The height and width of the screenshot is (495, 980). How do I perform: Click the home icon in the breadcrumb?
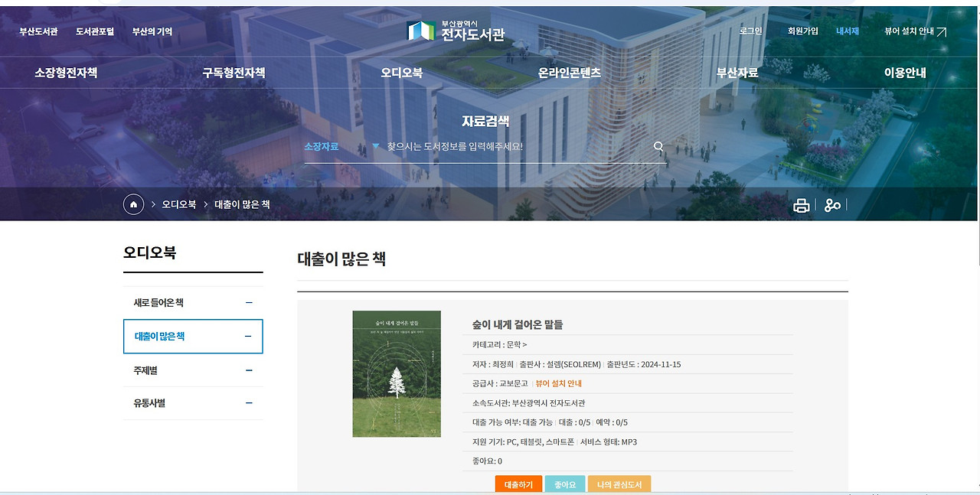[x=133, y=204]
